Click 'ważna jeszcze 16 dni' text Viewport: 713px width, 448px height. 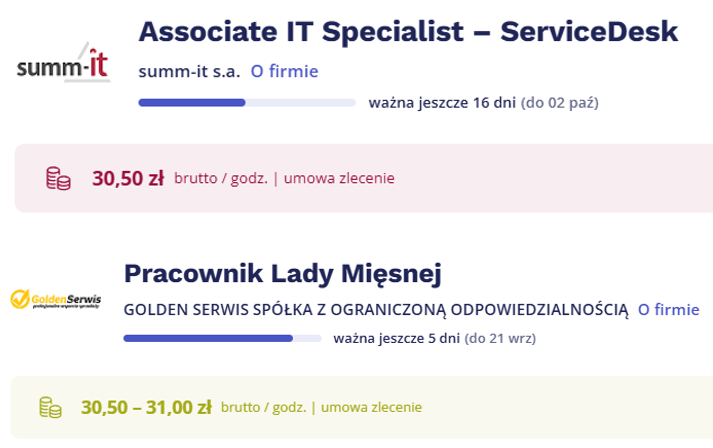[442, 103]
